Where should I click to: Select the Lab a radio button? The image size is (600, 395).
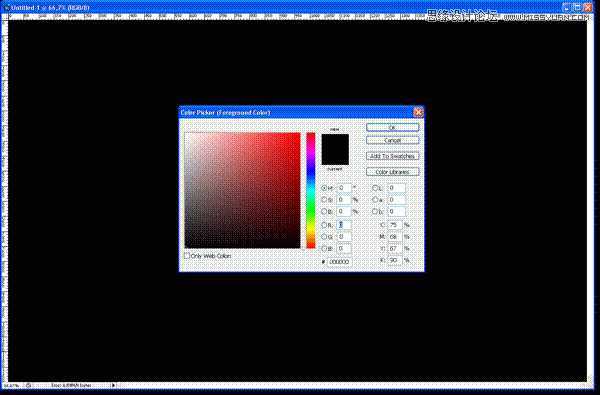(x=375, y=199)
